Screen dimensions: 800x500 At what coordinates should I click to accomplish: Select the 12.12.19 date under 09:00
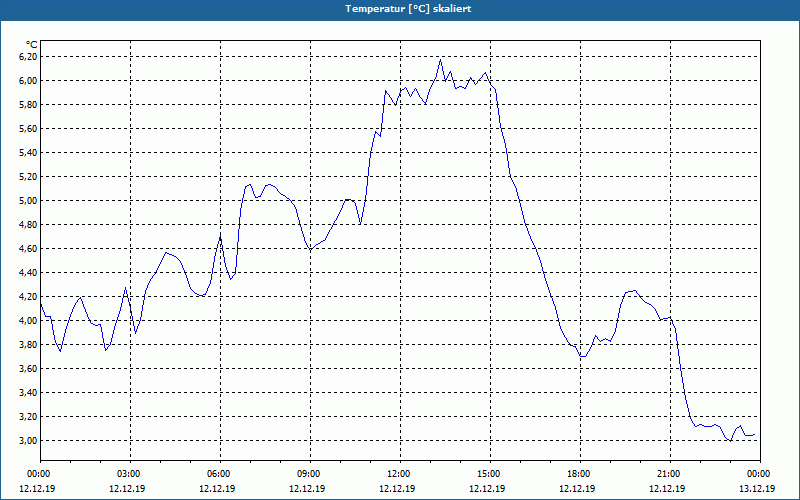(307, 488)
